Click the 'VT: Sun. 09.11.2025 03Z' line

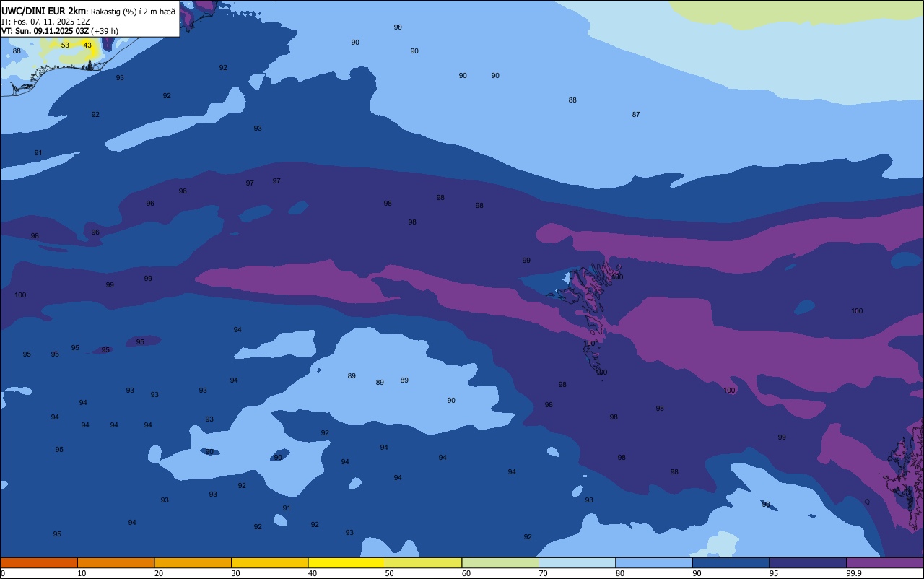45,31
